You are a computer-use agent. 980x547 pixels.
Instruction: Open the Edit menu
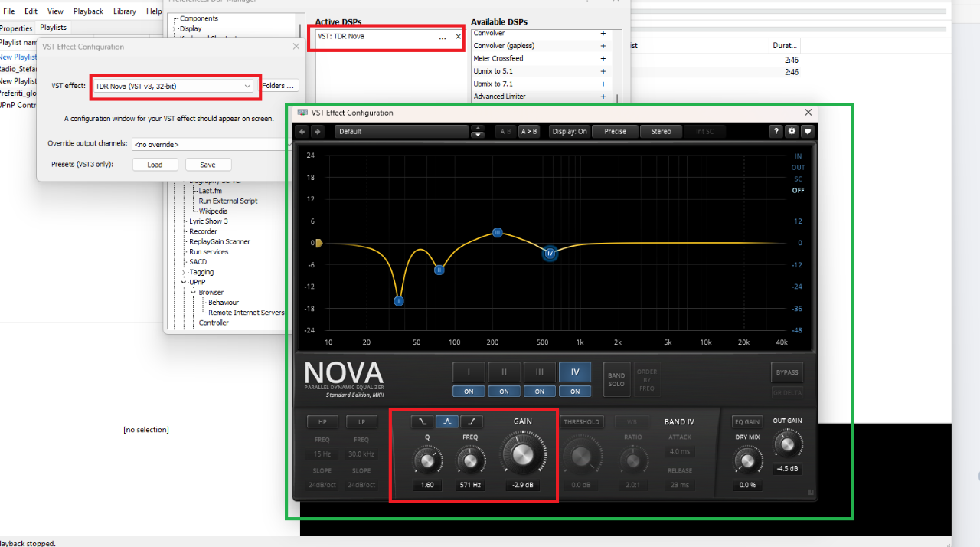(x=31, y=11)
